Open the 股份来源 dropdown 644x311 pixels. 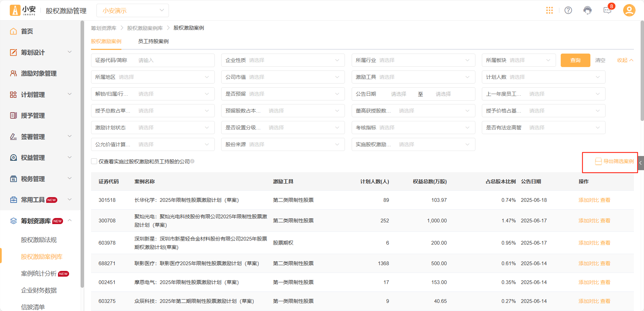283,145
